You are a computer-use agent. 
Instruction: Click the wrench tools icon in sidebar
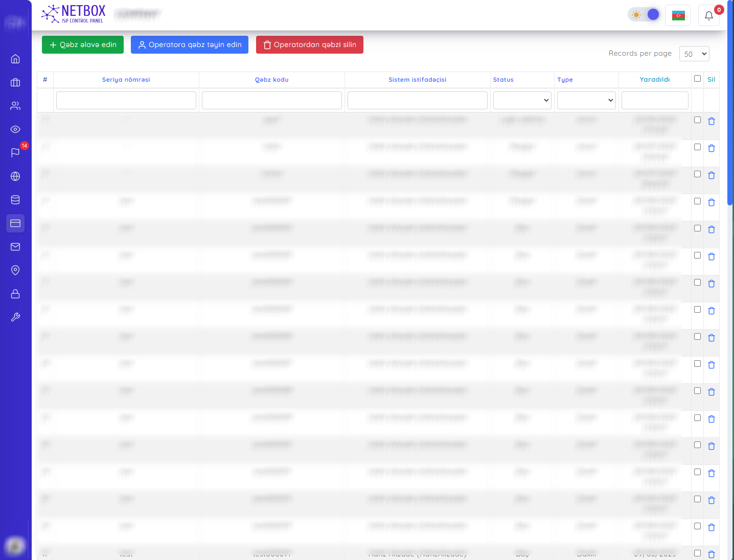[15, 317]
